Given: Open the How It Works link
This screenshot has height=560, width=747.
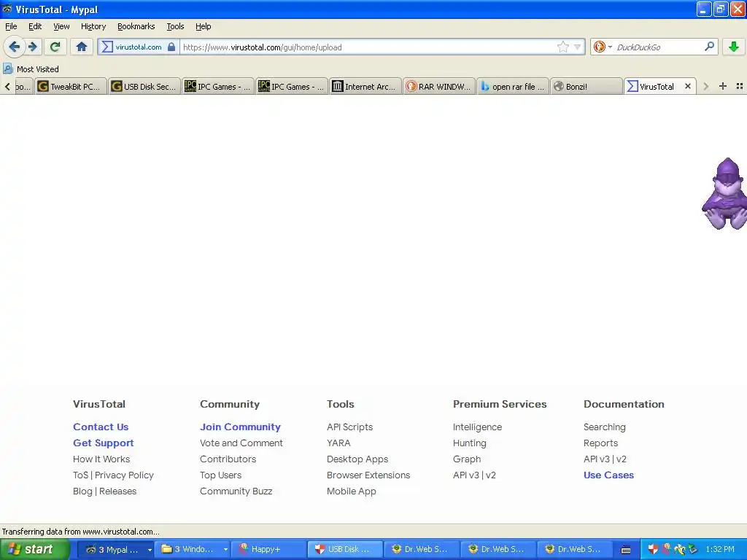Looking at the screenshot, I should point(101,459).
